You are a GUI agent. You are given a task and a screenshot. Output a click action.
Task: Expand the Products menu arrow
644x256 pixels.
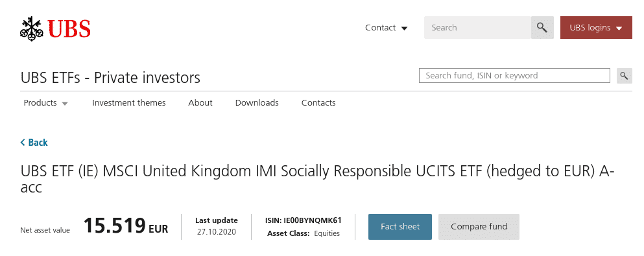coord(64,104)
